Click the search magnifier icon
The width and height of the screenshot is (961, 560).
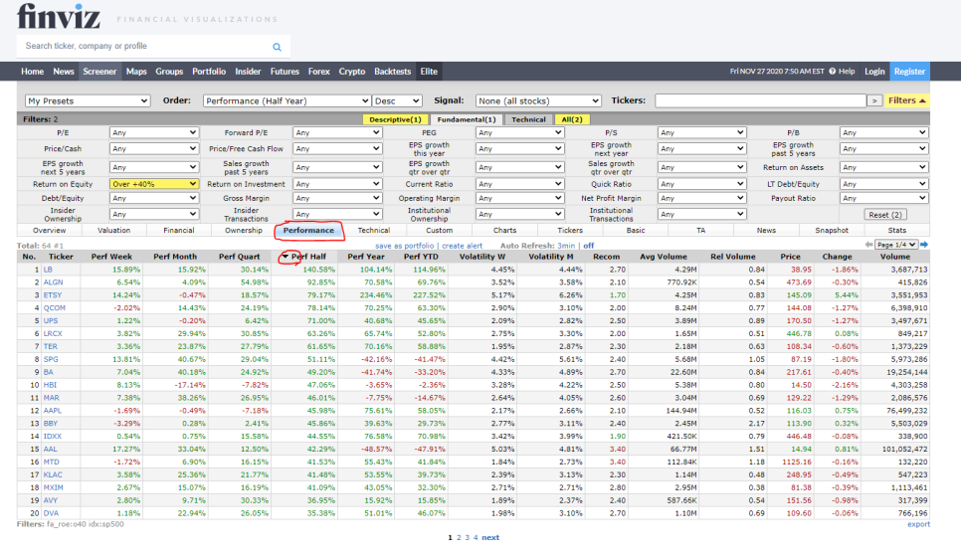[x=277, y=47]
